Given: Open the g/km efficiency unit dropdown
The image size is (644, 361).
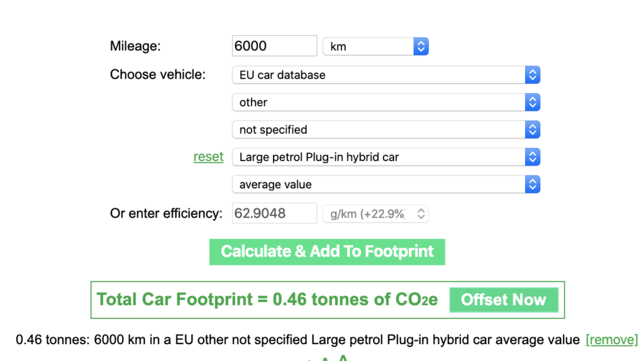Looking at the screenshot, I should (x=375, y=214).
